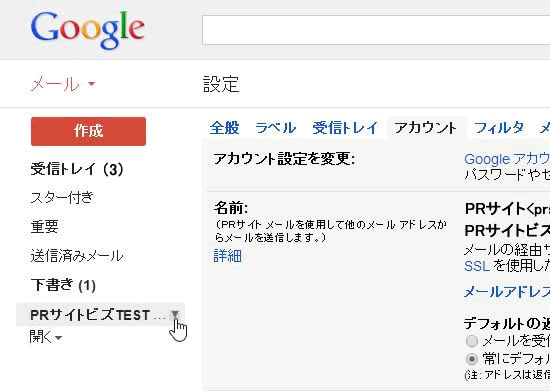Open the 受信トレイ settings tab
This screenshot has width=550, height=391.
coord(345,128)
